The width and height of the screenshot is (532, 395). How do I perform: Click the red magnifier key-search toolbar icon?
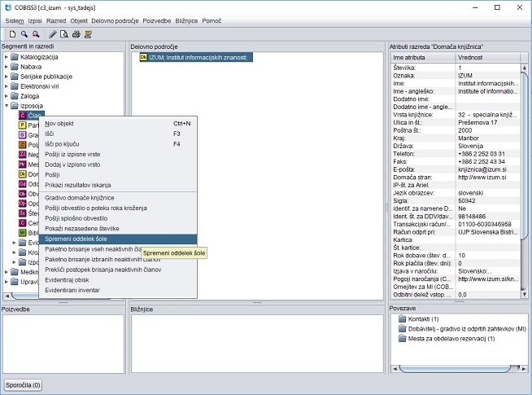[x=36, y=34]
